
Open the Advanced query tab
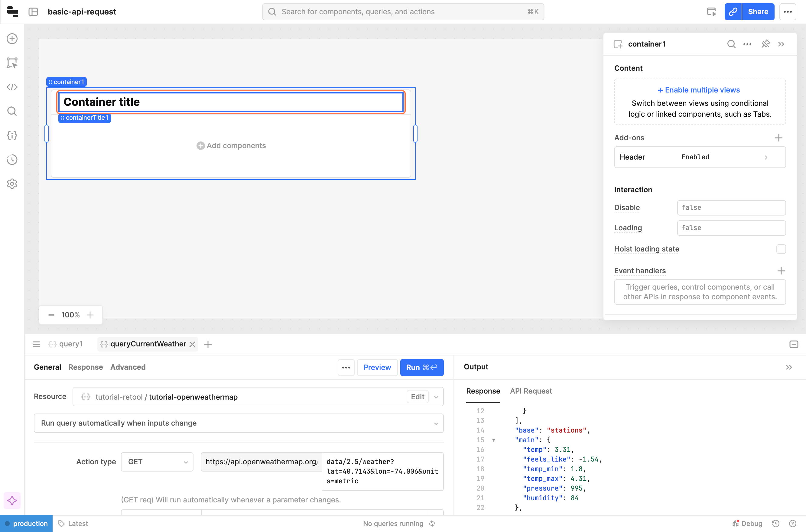click(x=128, y=367)
